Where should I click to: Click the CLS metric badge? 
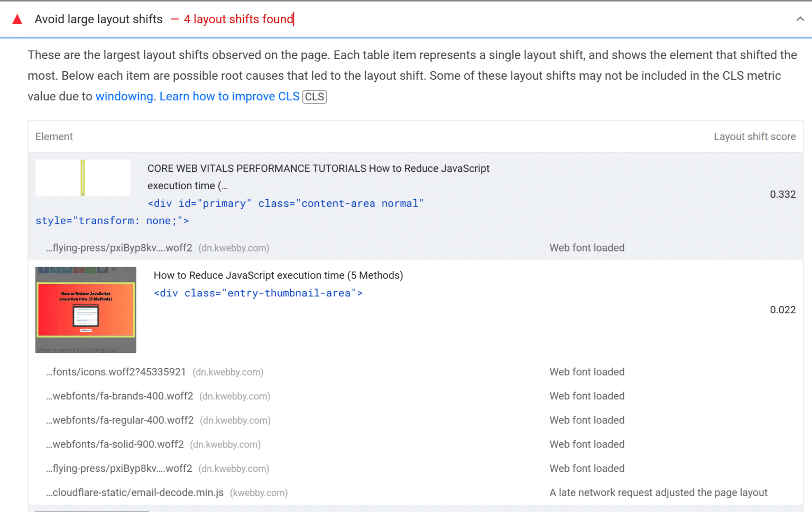pos(315,97)
